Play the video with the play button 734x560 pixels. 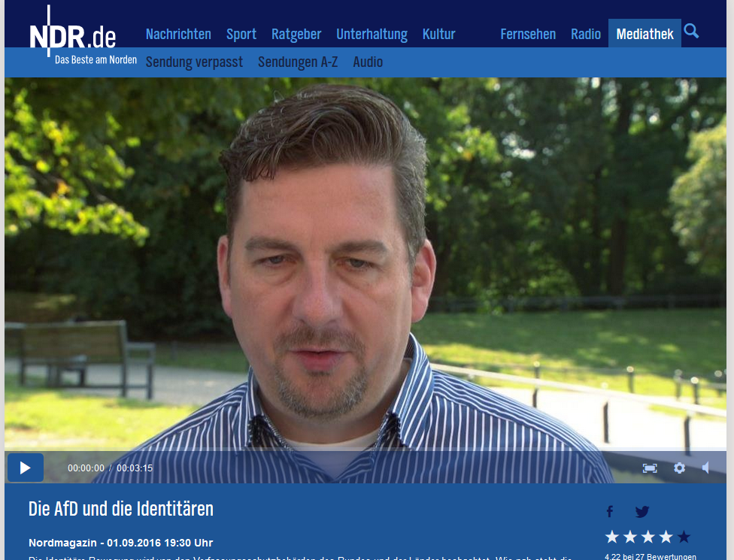click(26, 468)
